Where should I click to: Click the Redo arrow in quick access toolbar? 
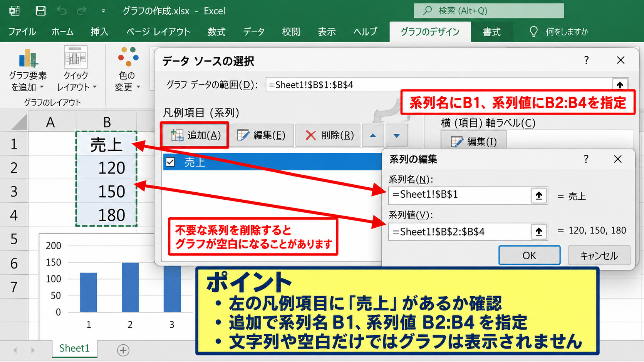(x=82, y=11)
